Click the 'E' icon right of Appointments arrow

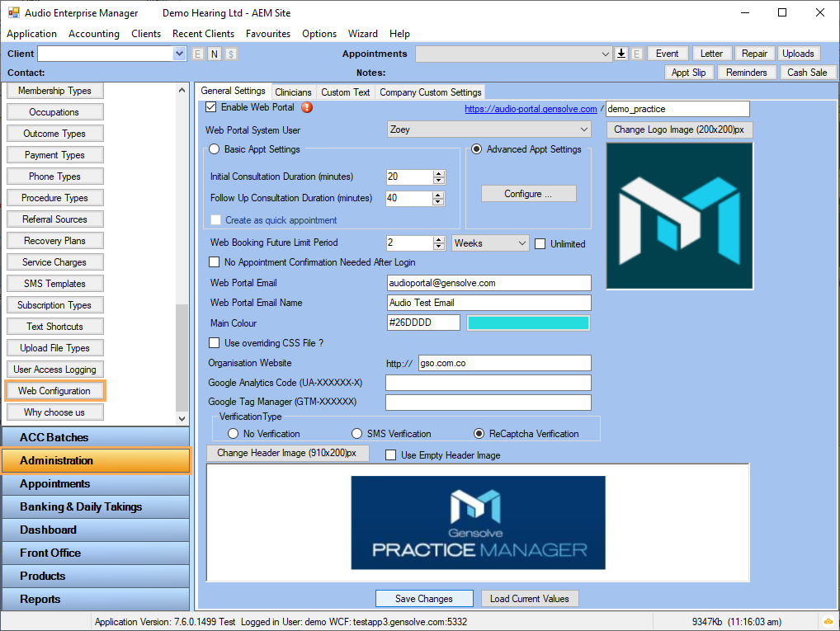[x=636, y=53]
